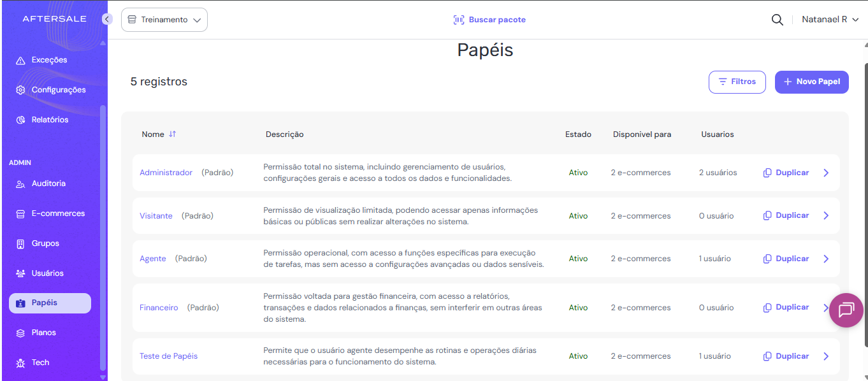
Task: Duplicate the Teste de Papéis role
Action: (786, 356)
